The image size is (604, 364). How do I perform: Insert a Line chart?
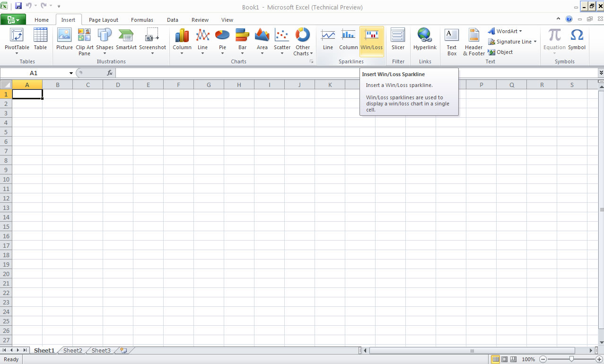pos(202,42)
